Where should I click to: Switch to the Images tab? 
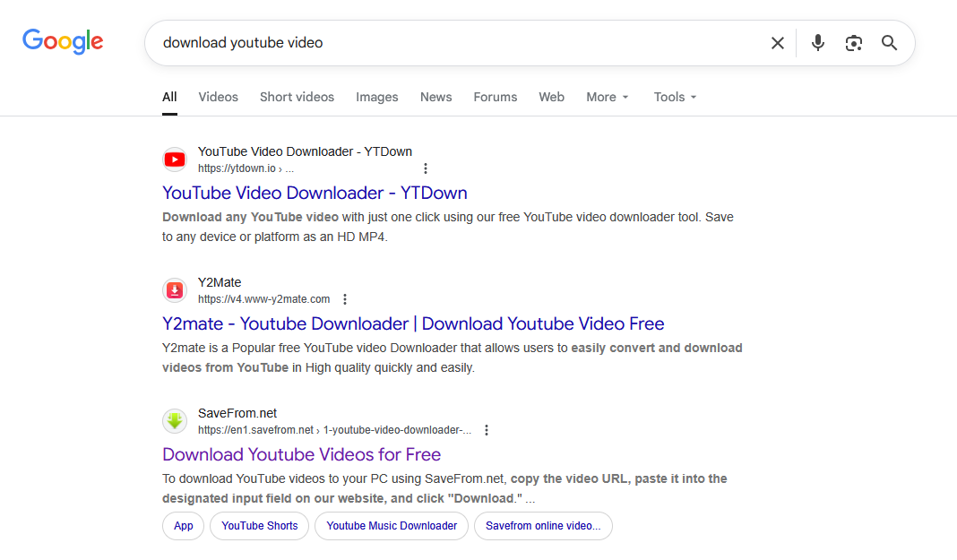coord(376,97)
